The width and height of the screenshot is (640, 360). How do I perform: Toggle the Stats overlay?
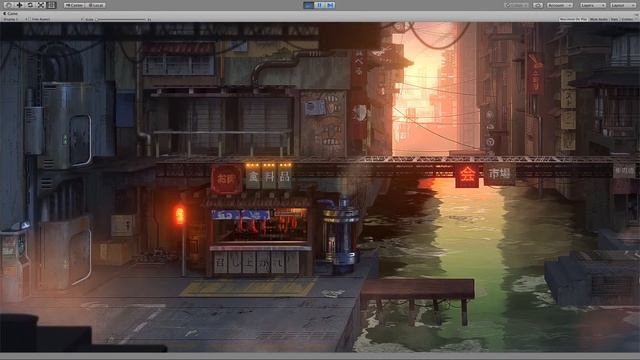(615, 19)
